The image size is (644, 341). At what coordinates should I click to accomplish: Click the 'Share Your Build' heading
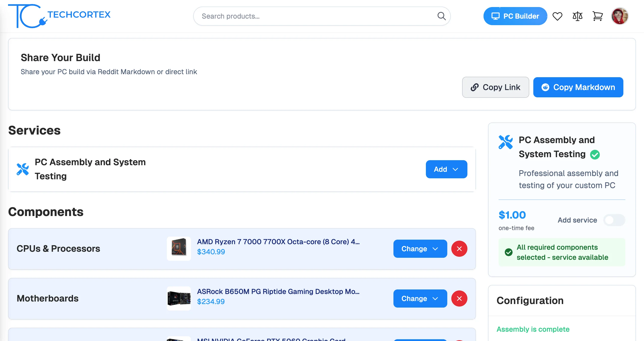pyautogui.click(x=60, y=58)
